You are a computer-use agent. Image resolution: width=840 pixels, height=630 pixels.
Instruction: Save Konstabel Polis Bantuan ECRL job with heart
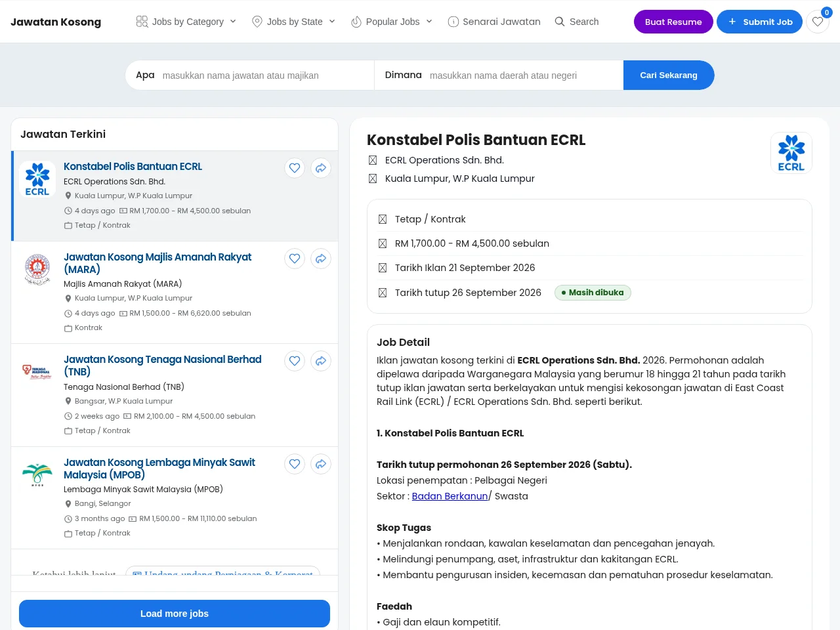tap(295, 168)
